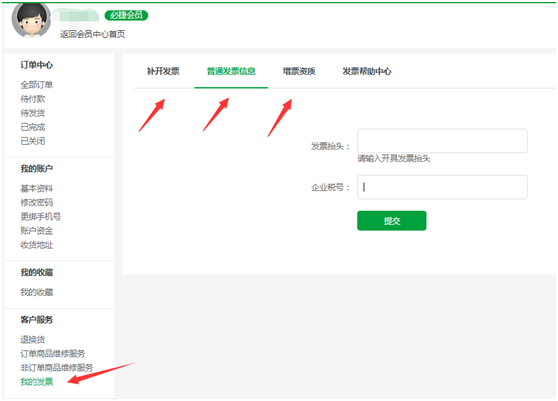The height and width of the screenshot is (401, 558).
Task: Open 账户资金 page
Action: [x=37, y=231]
